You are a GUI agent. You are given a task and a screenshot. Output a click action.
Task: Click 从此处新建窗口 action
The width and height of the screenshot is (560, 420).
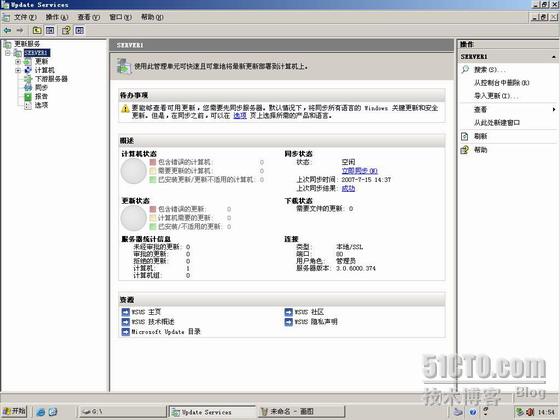[x=497, y=122]
